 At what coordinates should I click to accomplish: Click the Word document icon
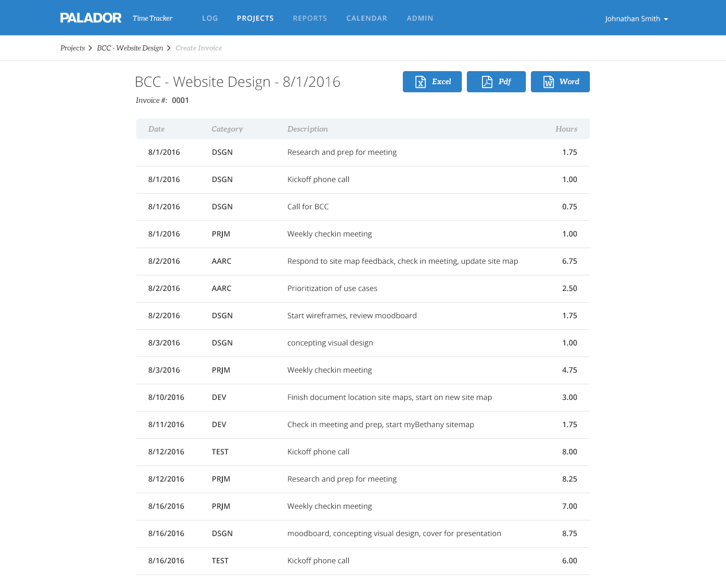(549, 82)
